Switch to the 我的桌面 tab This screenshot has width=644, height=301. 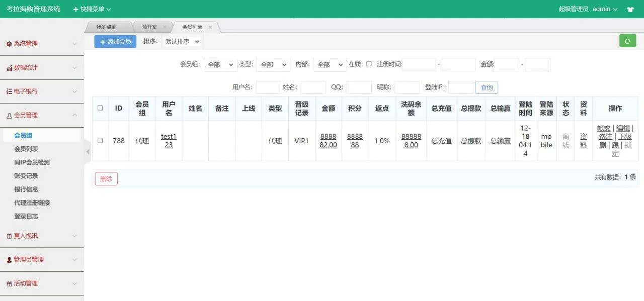click(x=107, y=27)
